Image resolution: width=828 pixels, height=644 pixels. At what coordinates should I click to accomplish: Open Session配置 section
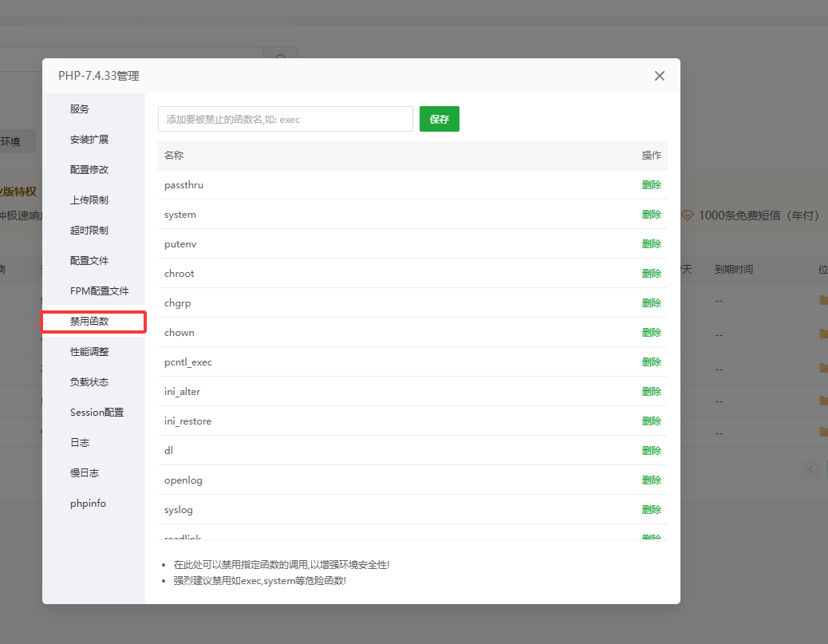coord(97,412)
